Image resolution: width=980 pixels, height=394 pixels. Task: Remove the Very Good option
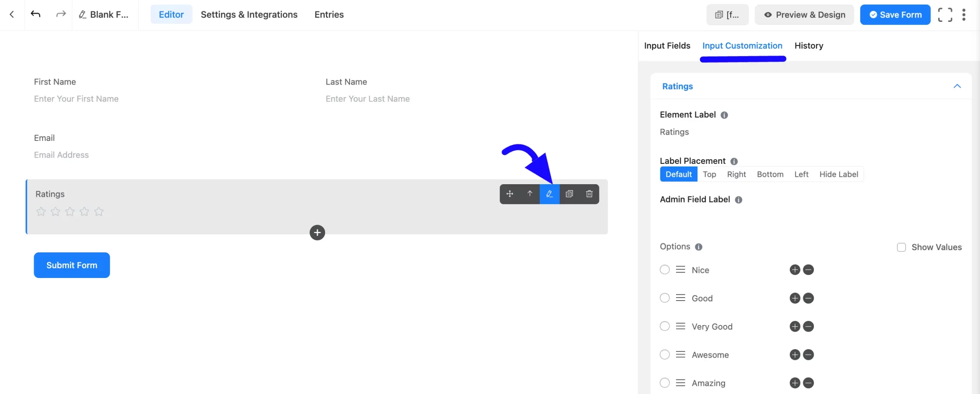point(808,327)
